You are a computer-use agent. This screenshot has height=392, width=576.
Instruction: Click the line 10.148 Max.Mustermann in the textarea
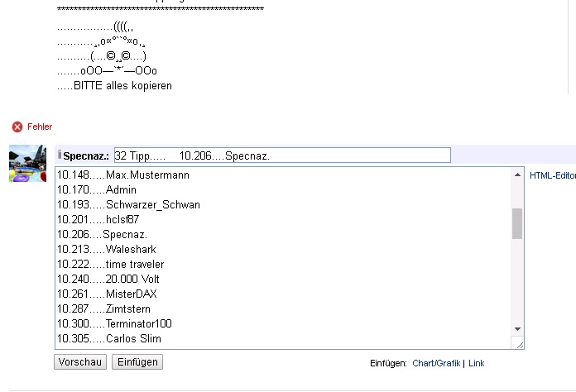123,175
